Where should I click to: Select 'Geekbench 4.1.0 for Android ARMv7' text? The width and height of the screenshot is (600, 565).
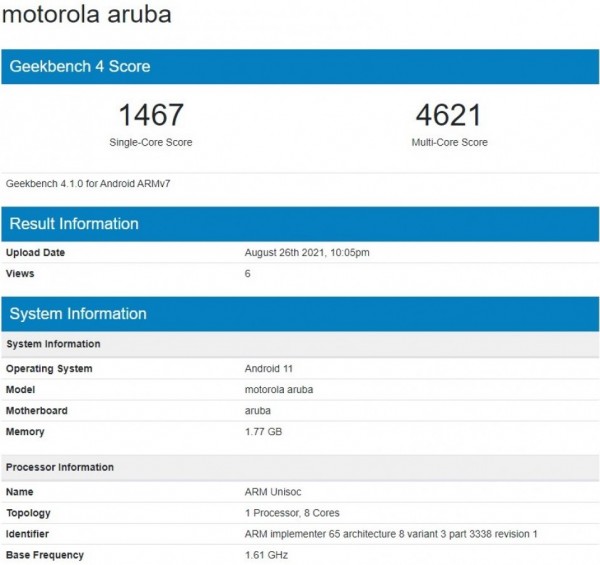[x=88, y=184]
